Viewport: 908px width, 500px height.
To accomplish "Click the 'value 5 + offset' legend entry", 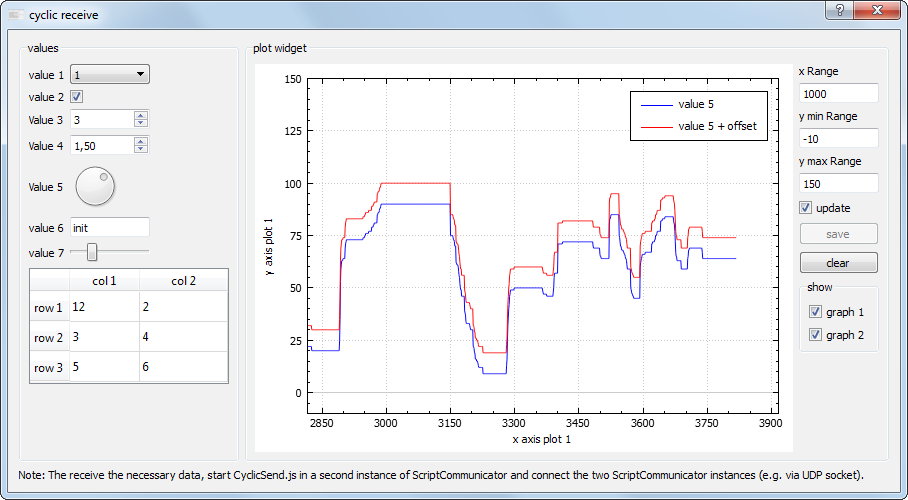I will click(x=699, y=126).
